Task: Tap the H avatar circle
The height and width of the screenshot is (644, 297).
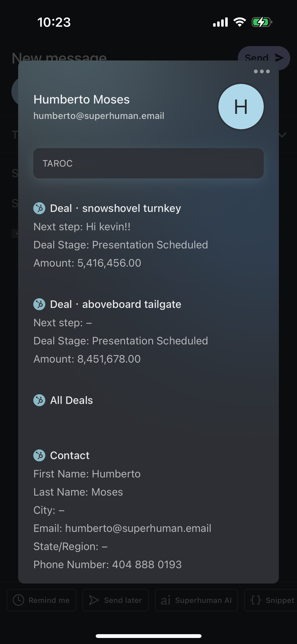Action: 241,107
